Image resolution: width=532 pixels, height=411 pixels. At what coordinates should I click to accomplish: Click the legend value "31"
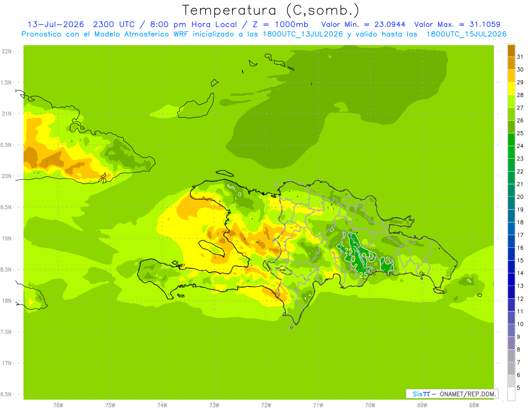coord(520,57)
